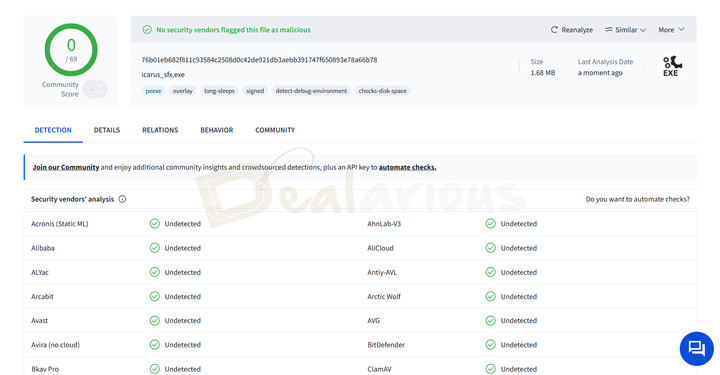The height and width of the screenshot is (375, 720).
Task: Click the Bkav Pro vendor name
Action: 45,369
